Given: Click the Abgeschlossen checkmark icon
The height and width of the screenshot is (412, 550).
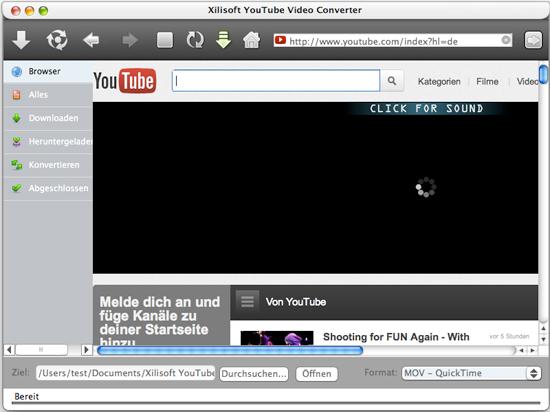Looking at the screenshot, I should [x=16, y=188].
